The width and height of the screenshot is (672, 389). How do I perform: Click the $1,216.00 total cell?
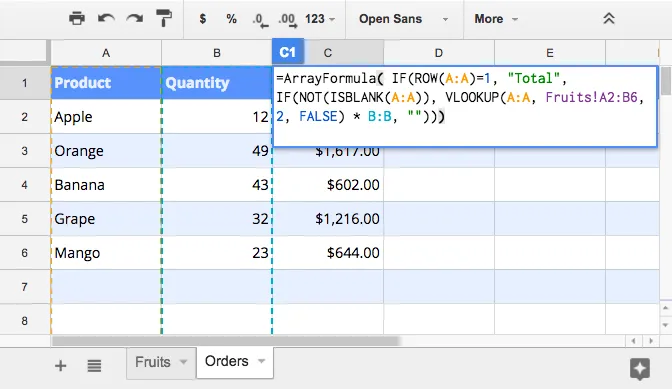pos(328,219)
